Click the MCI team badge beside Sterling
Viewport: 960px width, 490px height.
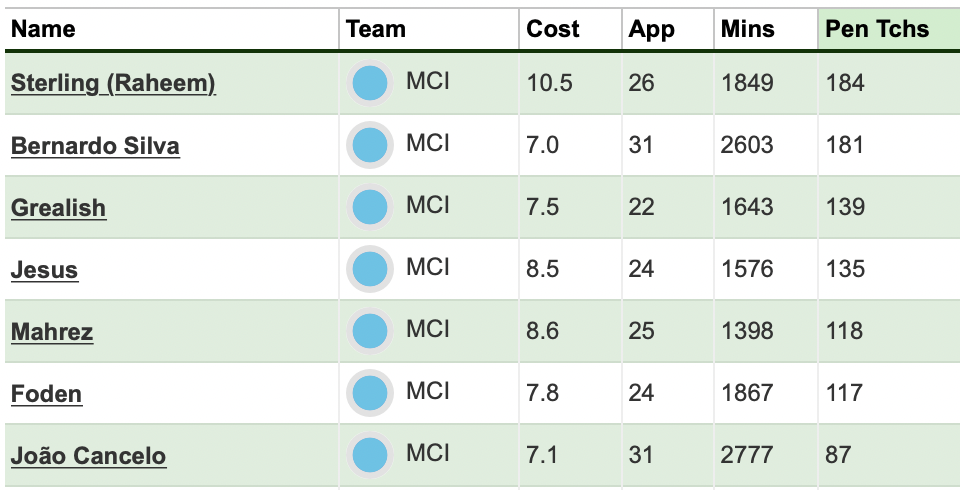click(370, 83)
